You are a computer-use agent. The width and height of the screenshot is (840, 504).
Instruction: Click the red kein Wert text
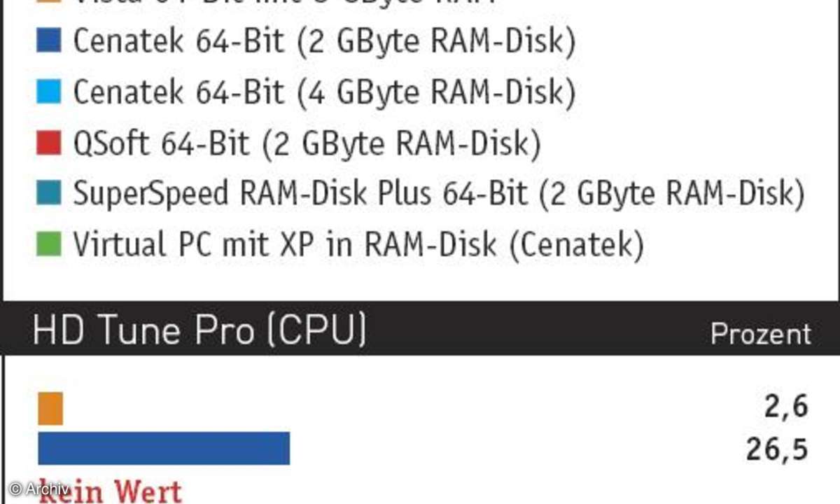click(x=110, y=490)
